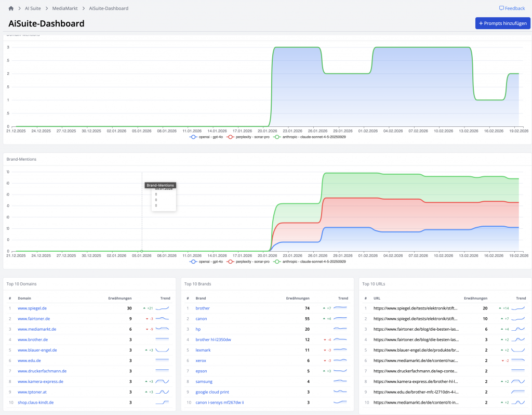Click the home icon in breadcrumb
Screen dimensions: 532x415
coord(11,8)
